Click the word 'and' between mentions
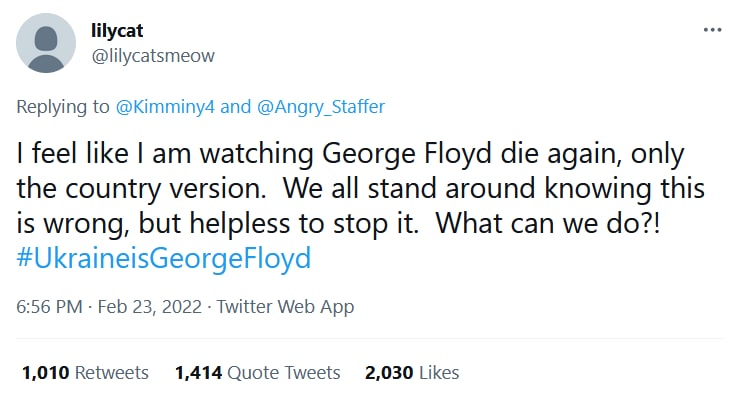The height and width of the screenshot is (393, 732). tap(236, 107)
